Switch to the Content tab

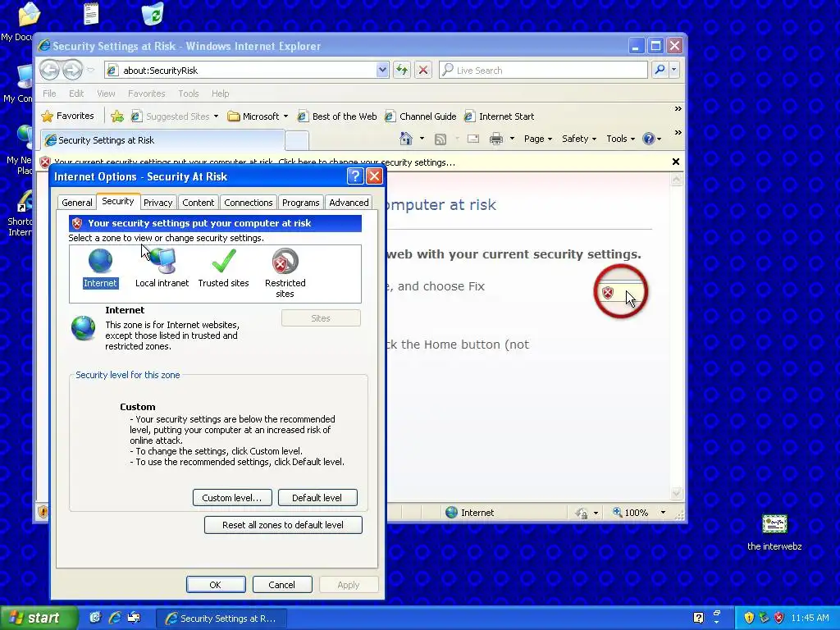pos(198,203)
